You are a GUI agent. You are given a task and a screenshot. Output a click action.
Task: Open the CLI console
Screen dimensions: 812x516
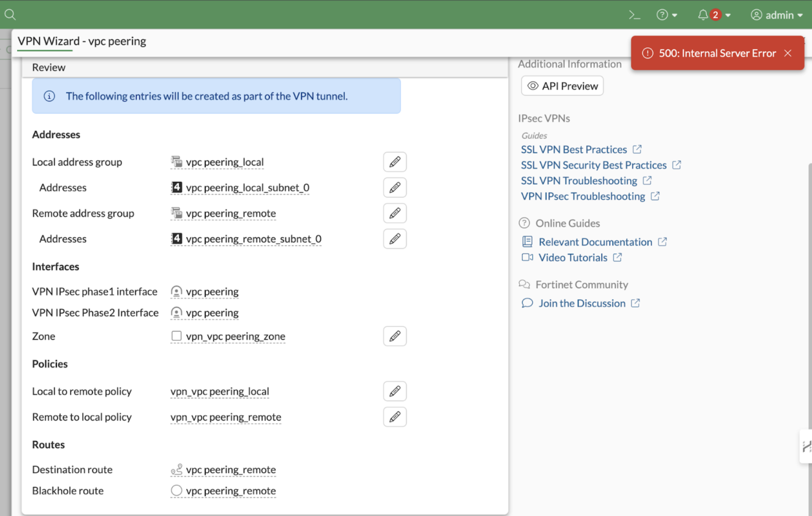tap(635, 15)
